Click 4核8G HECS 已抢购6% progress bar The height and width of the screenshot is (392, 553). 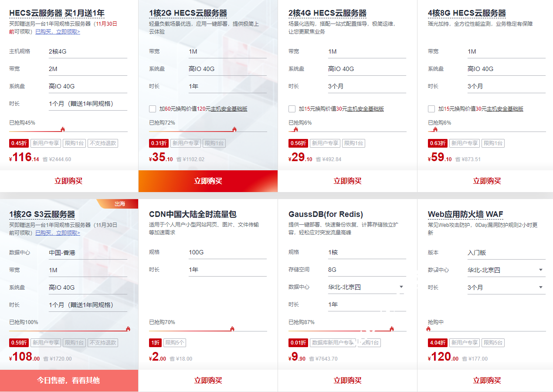(x=487, y=131)
